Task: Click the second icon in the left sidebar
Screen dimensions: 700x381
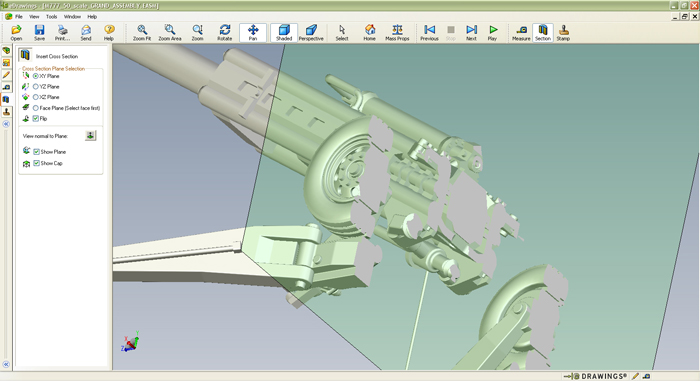Action: [6, 63]
